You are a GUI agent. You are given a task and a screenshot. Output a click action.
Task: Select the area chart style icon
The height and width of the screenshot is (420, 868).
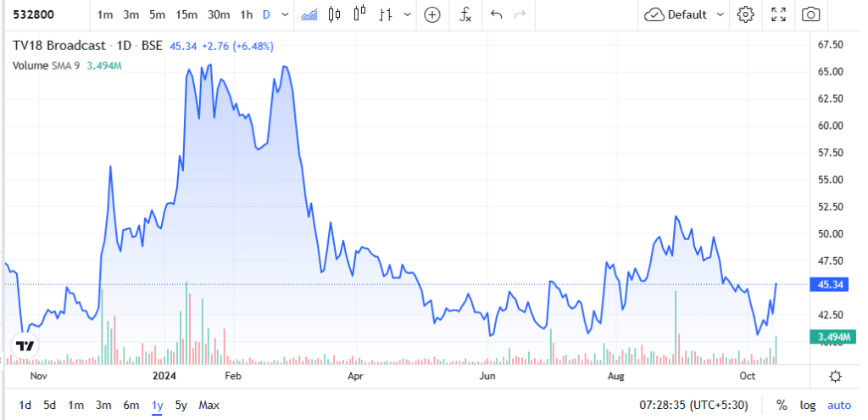click(309, 15)
